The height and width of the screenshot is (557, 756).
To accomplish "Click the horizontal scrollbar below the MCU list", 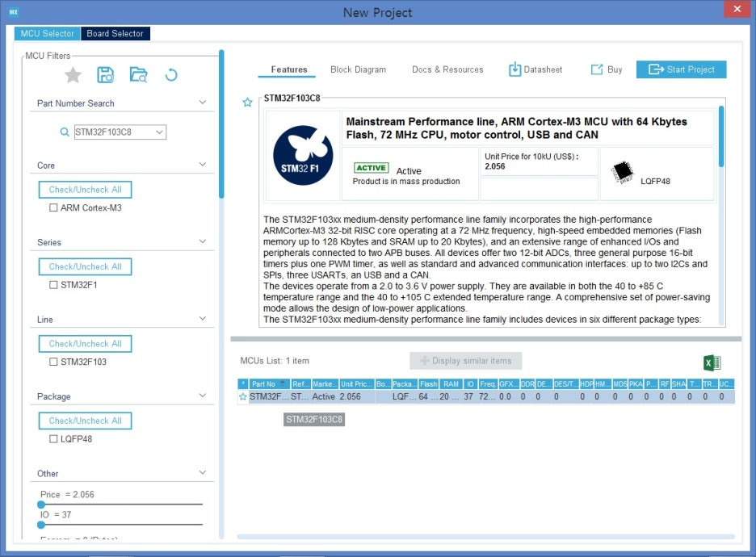I will pos(485,536).
